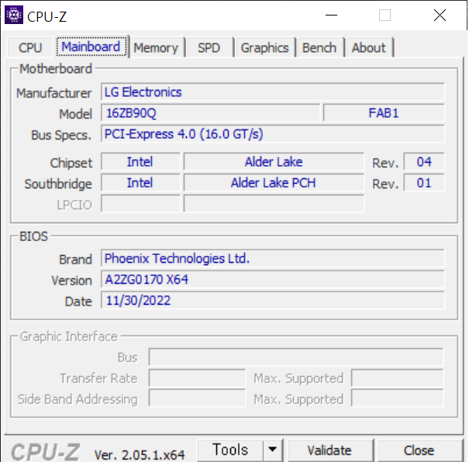The width and height of the screenshot is (476, 462).
Task: Click the southbridge Rev. value 01
Action: tap(424, 183)
